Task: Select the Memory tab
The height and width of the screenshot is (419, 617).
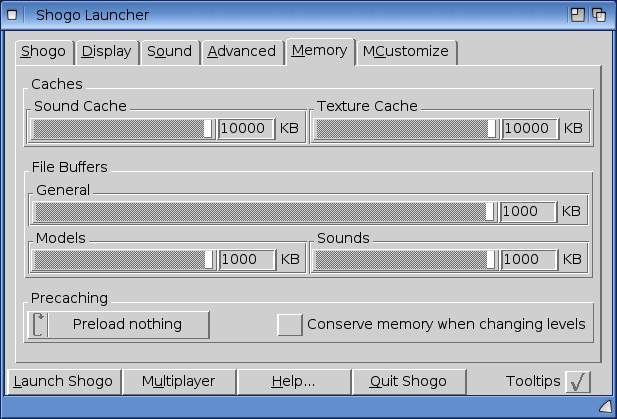Action: [320, 52]
